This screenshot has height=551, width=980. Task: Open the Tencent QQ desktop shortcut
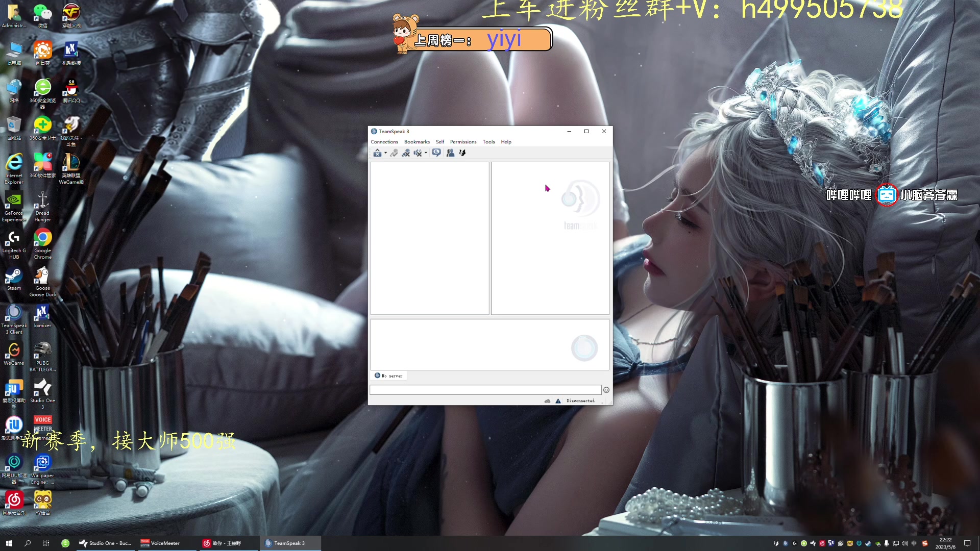click(x=71, y=91)
